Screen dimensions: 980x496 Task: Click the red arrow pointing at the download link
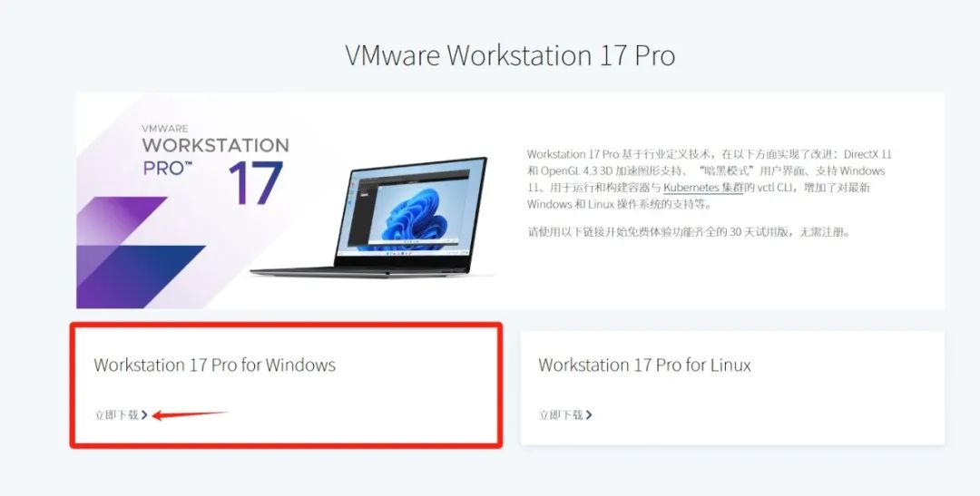(190, 414)
